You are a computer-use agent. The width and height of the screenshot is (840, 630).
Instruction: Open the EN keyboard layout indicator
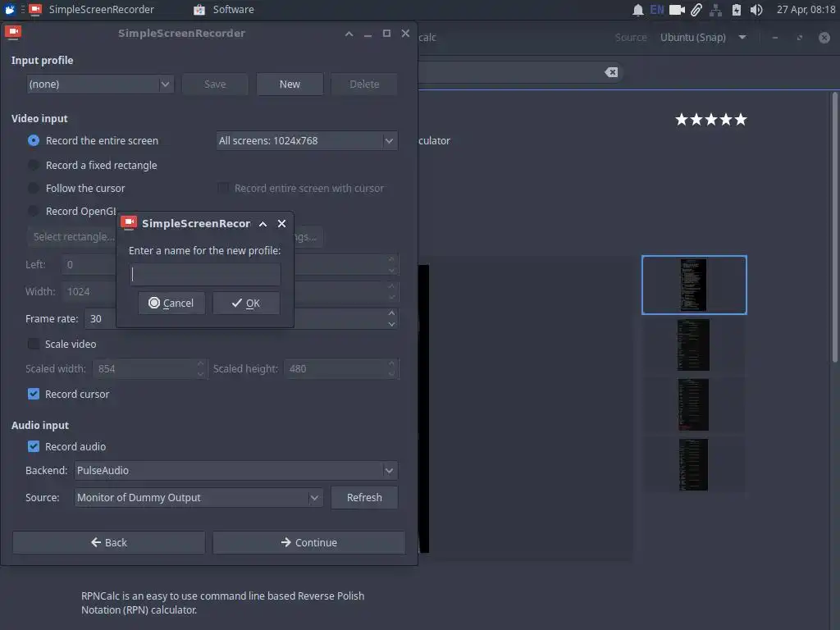pyautogui.click(x=657, y=10)
